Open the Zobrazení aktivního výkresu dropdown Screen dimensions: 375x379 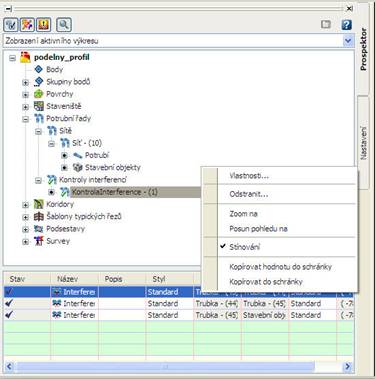click(x=348, y=41)
